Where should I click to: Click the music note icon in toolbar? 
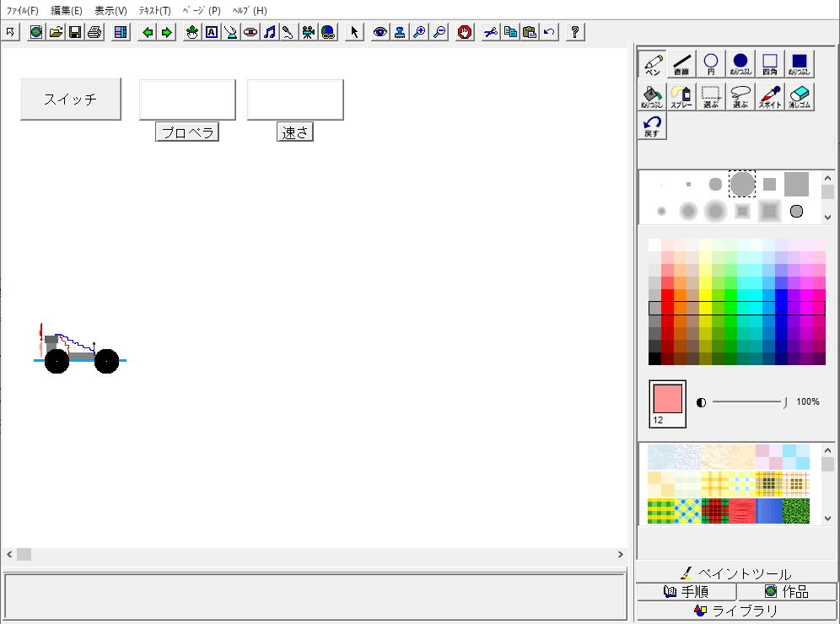pos(269,32)
